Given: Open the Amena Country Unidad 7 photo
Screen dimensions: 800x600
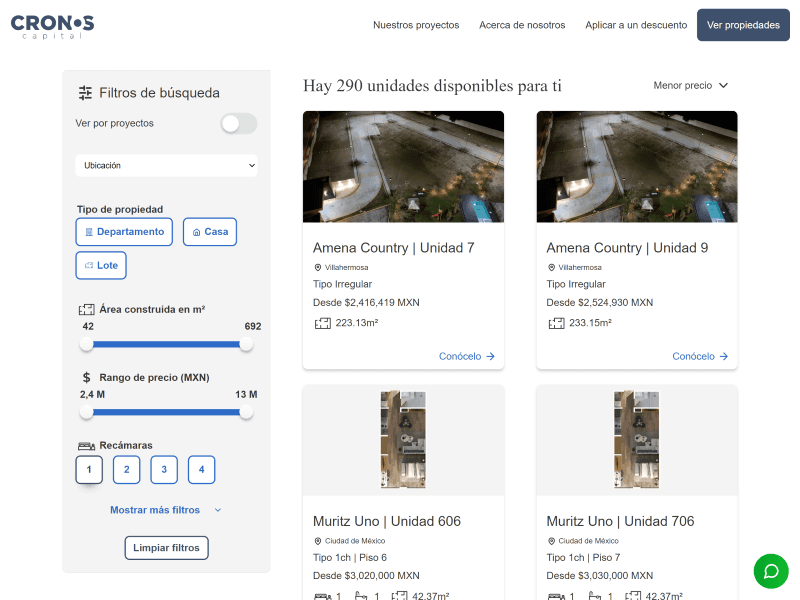Looking at the screenshot, I should [403, 167].
